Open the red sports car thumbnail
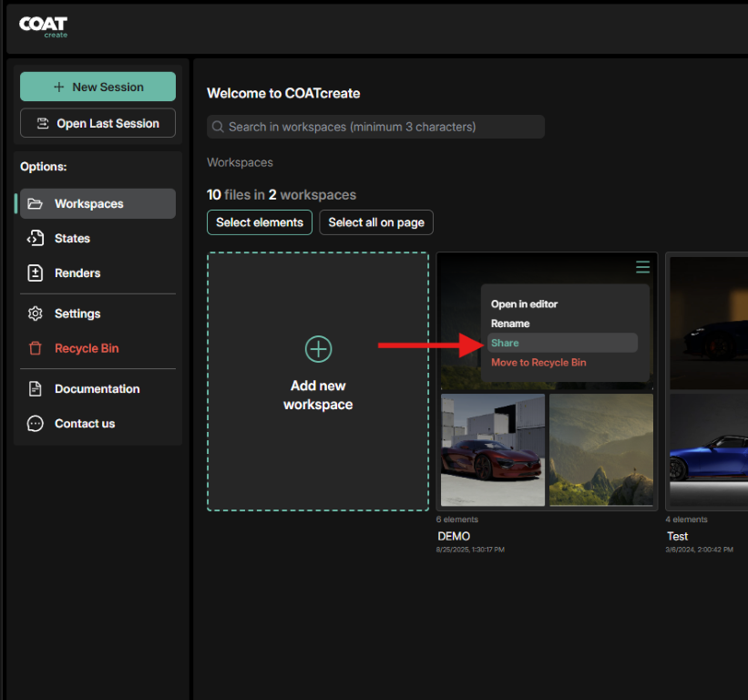 pyautogui.click(x=493, y=449)
